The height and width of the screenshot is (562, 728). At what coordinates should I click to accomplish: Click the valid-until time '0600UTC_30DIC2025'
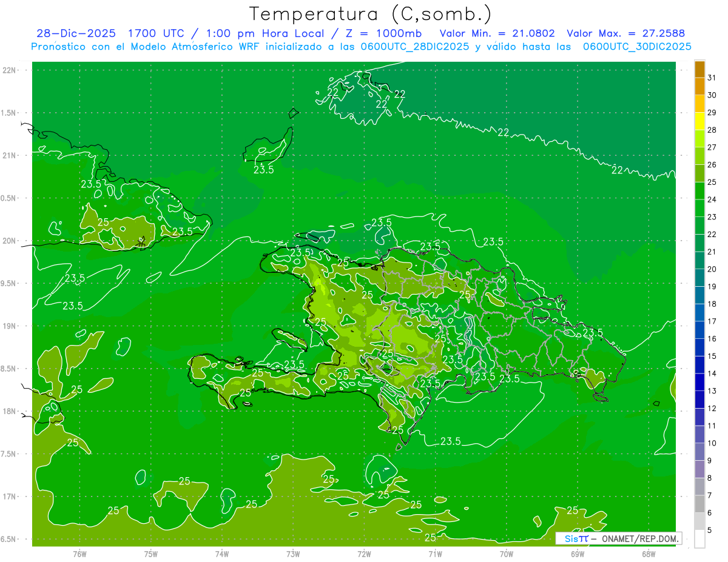pos(637,47)
